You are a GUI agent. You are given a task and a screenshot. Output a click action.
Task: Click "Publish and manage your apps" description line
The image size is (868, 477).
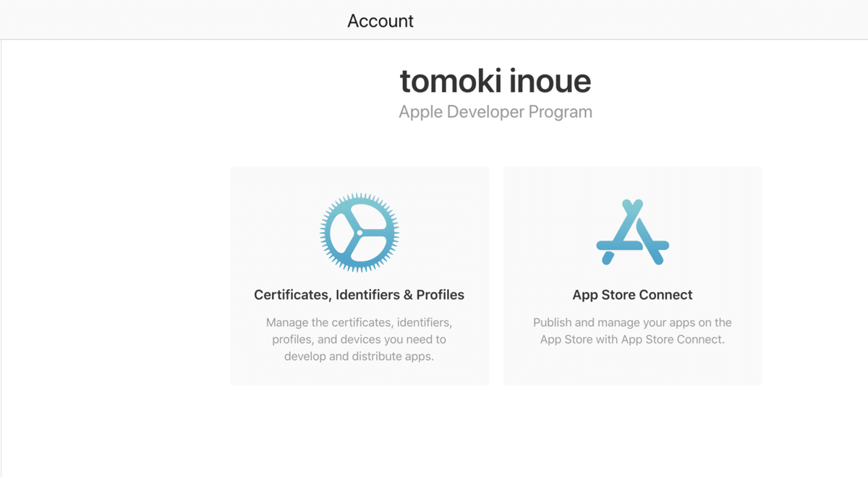point(633,322)
